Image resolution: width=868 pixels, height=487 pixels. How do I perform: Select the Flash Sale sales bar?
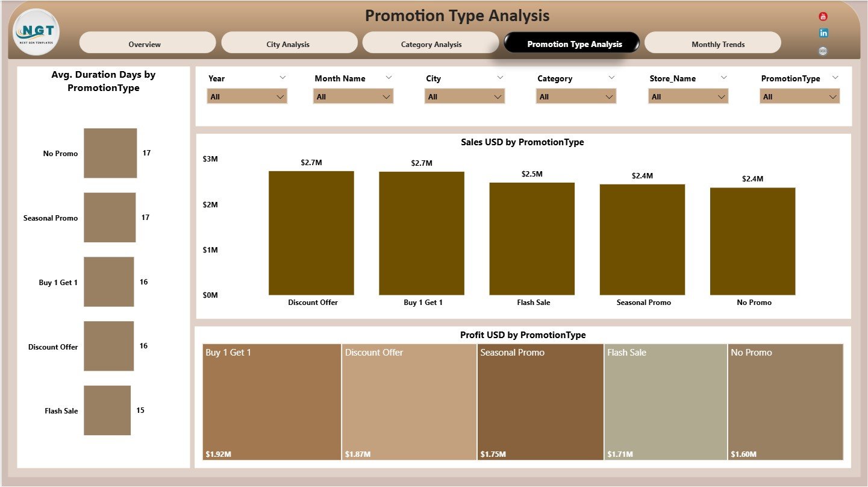[532, 238]
